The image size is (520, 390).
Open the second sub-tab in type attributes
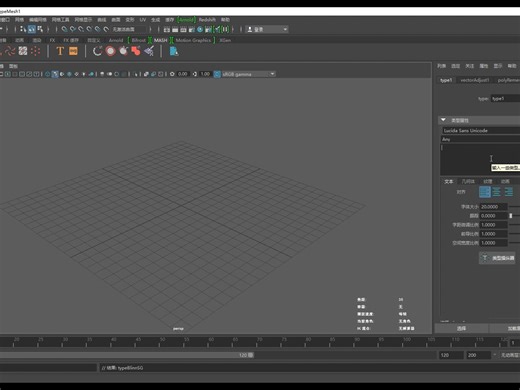point(468,181)
